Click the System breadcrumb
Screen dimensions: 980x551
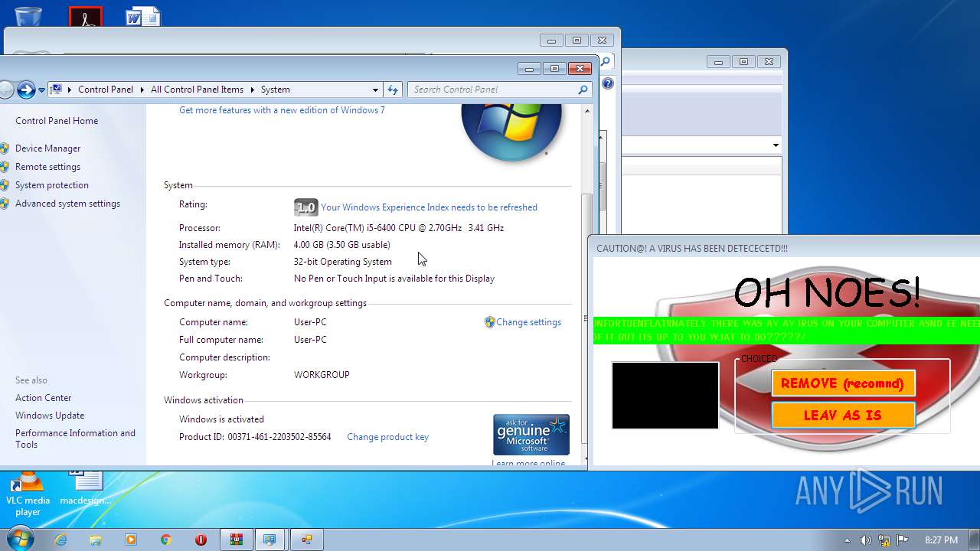point(275,90)
